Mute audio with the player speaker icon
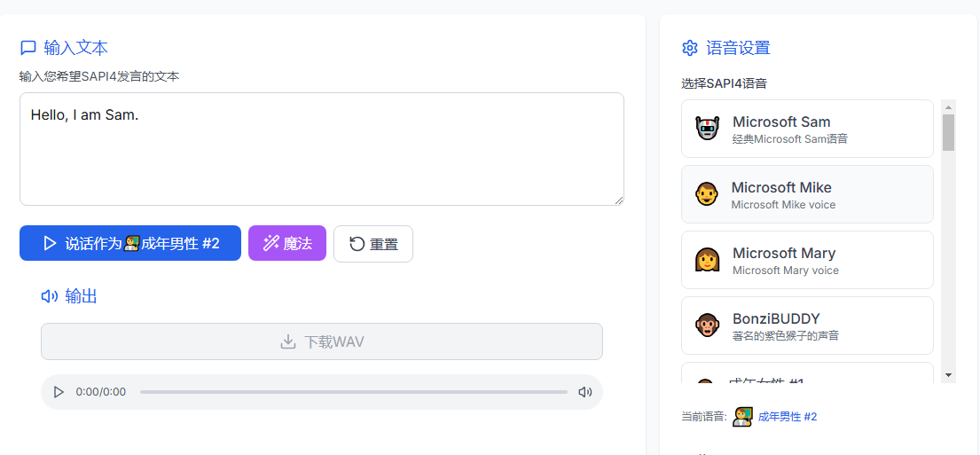980x455 pixels. point(585,392)
